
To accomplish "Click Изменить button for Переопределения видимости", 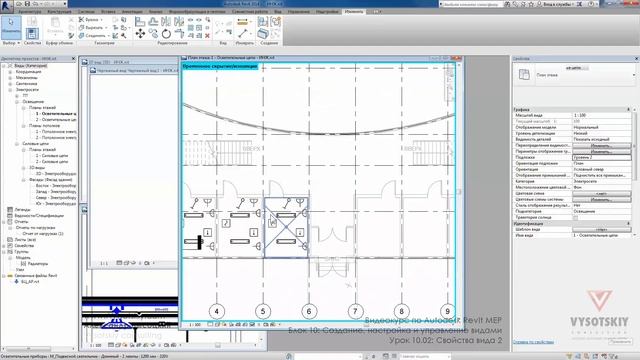I will (x=601, y=146).
